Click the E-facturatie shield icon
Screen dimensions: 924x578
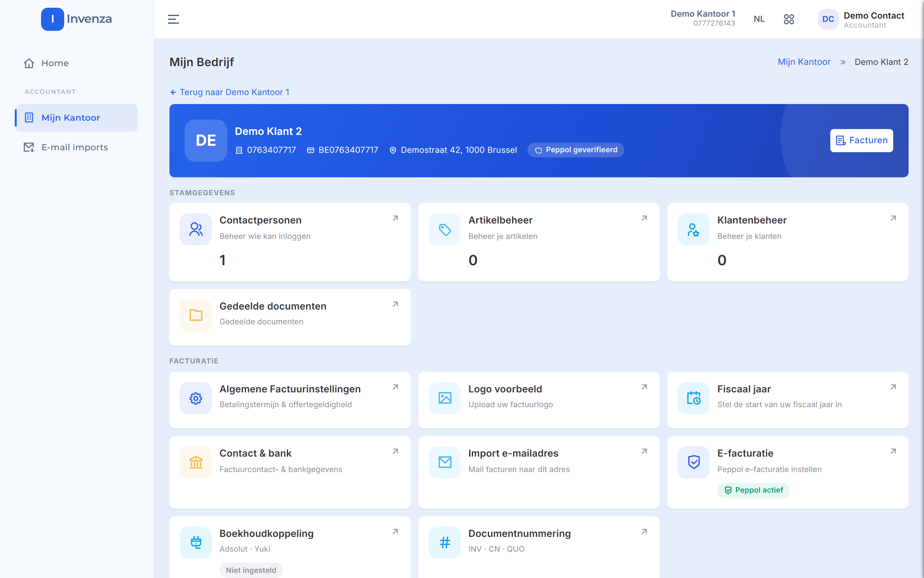tap(693, 462)
